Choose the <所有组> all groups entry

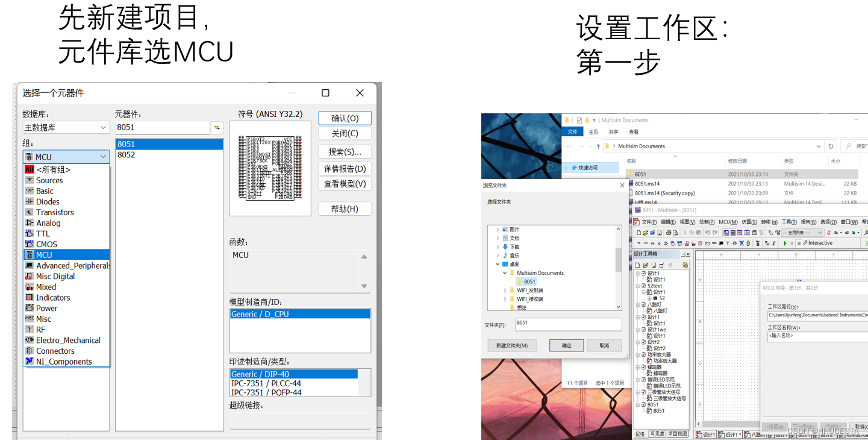coord(66,170)
